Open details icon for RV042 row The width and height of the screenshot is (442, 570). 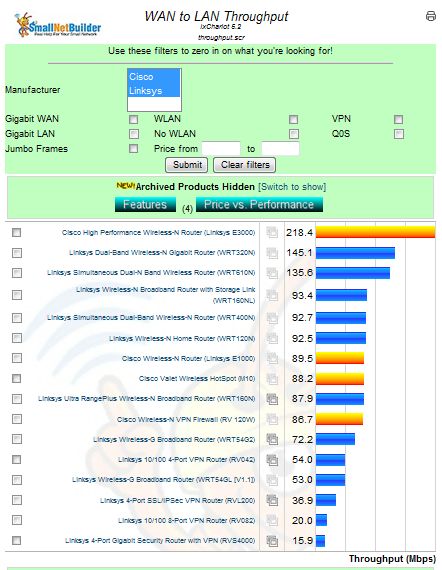click(x=272, y=460)
